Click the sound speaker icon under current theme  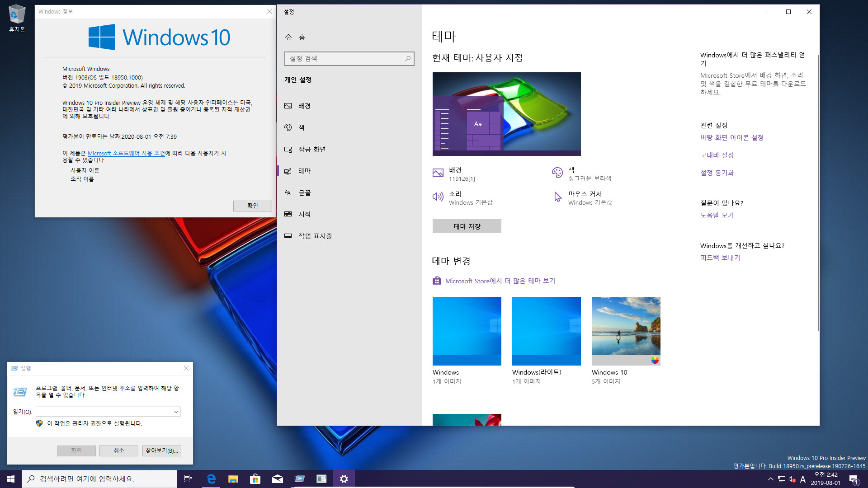click(438, 197)
